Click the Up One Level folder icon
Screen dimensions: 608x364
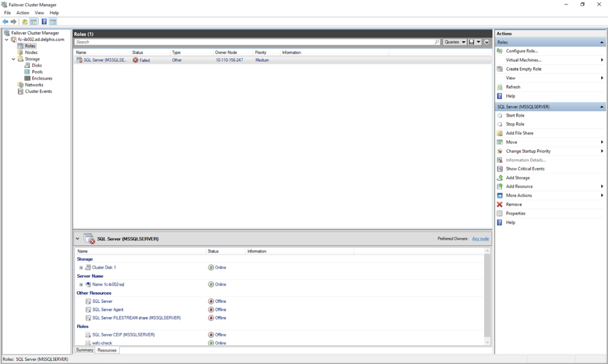25,22
